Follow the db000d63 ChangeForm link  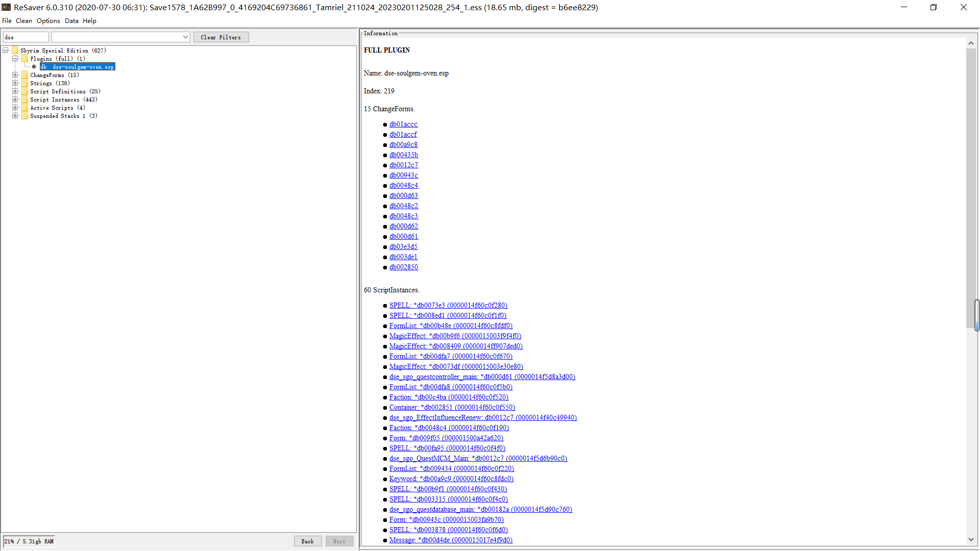click(x=404, y=196)
